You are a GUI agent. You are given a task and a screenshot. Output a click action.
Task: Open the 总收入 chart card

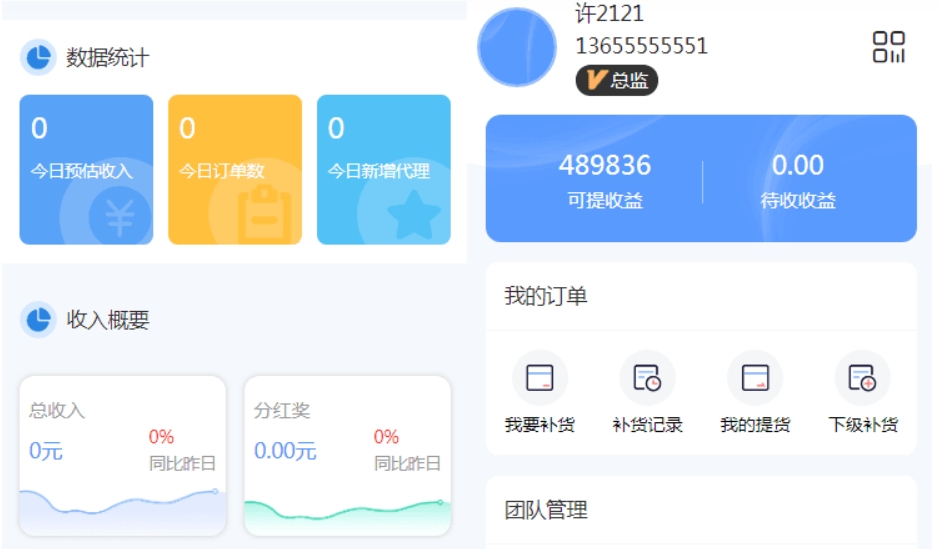(122, 455)
